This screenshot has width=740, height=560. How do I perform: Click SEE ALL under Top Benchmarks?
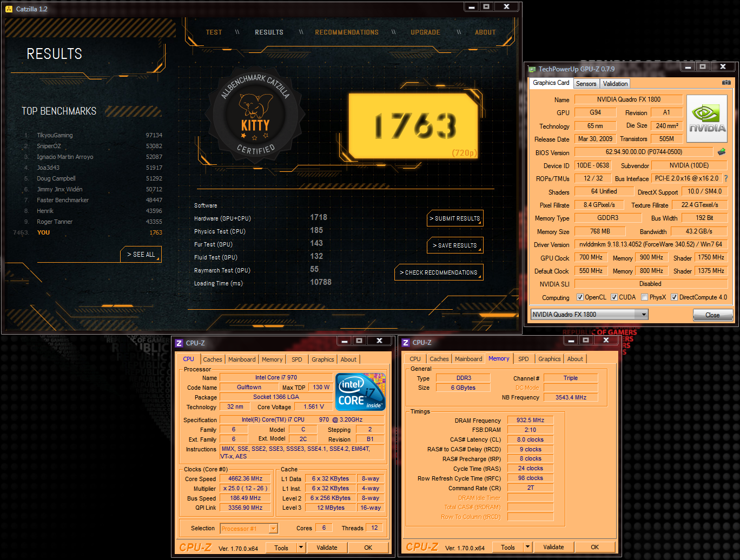(x=141, y=255)
